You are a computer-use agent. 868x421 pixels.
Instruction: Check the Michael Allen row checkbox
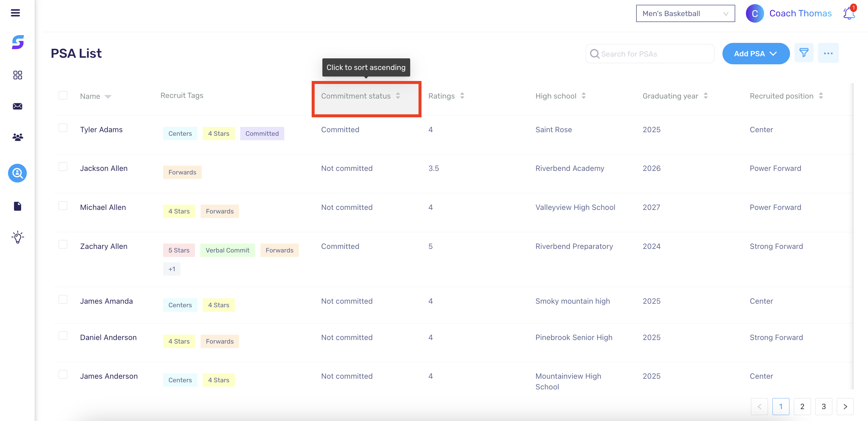point(63,206)
